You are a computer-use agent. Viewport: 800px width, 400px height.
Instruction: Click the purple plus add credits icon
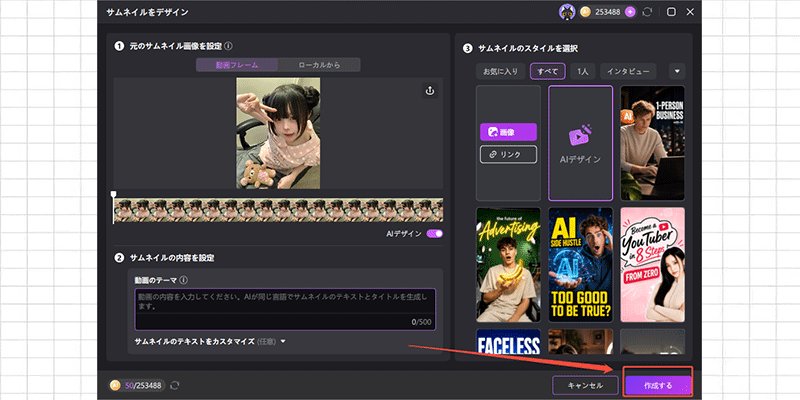pos(630,12)
